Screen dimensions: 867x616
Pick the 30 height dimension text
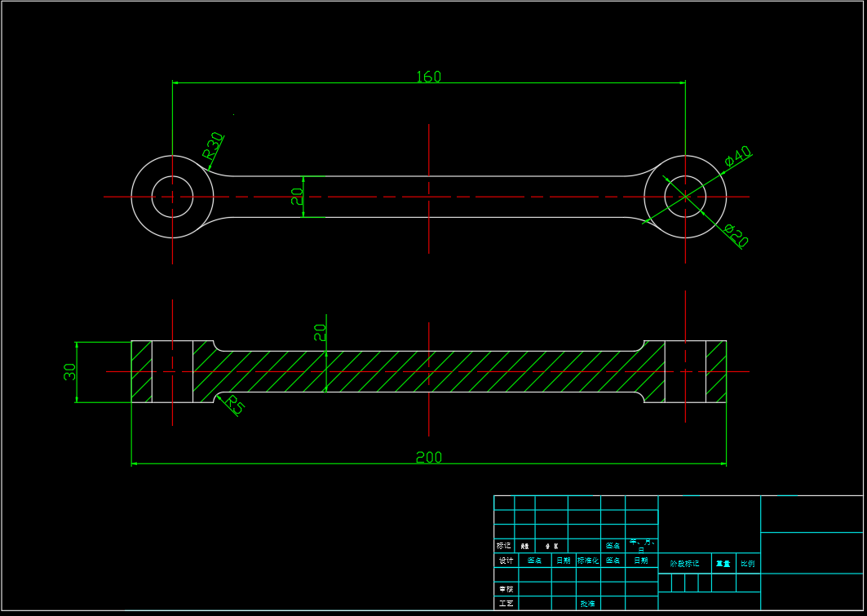pyautogui.click(x=69, y=371)
